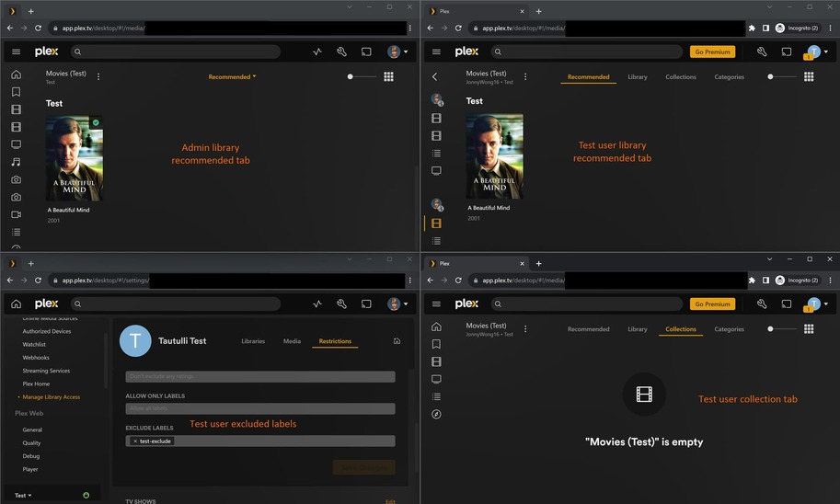Select Library tab in test user recommended window

coord(638,76)
